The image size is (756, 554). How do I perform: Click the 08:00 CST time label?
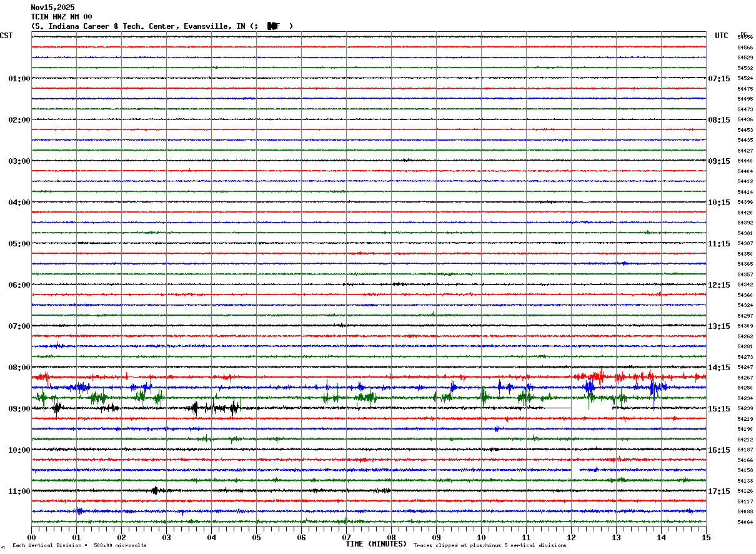[x=19, y=368]
